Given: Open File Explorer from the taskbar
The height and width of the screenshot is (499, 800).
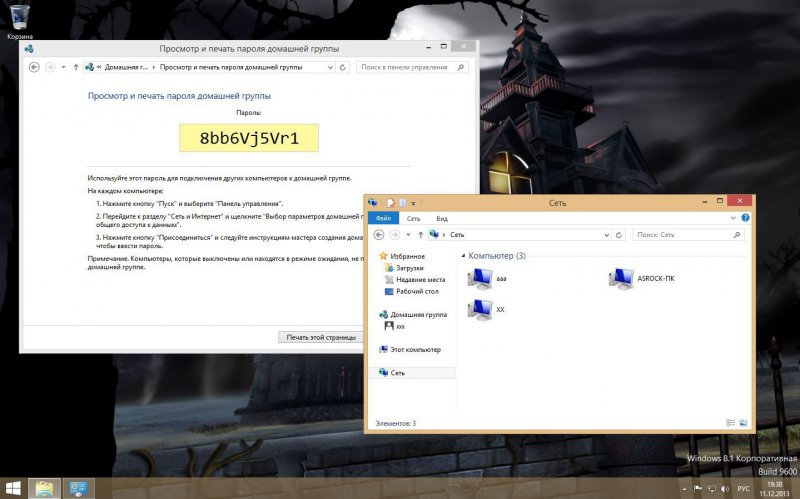Looking at the screenshot, I should tap(44, 488).
